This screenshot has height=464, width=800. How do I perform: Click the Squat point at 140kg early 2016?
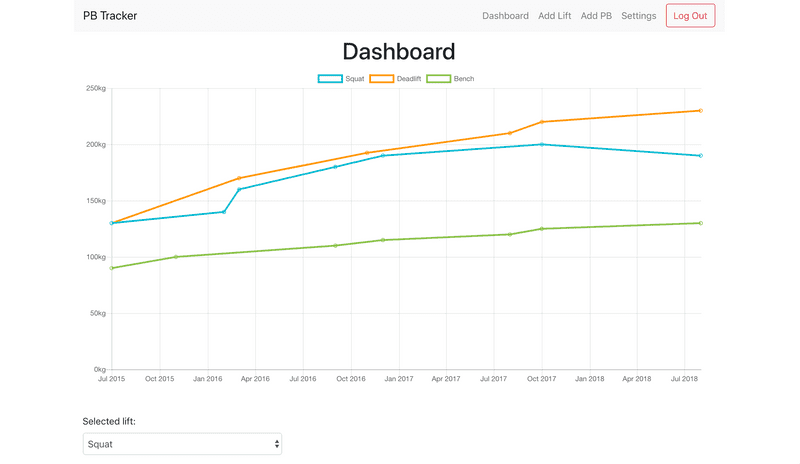(x=224, y=212)
